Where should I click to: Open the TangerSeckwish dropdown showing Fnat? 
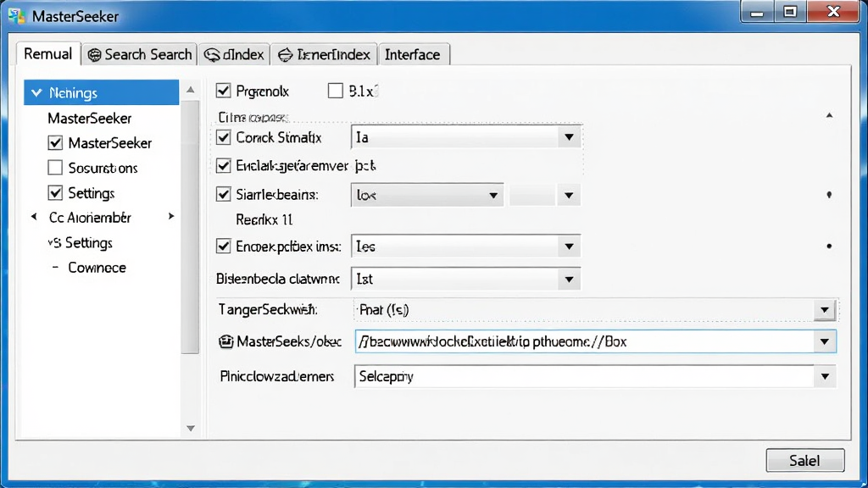[595, 310]
